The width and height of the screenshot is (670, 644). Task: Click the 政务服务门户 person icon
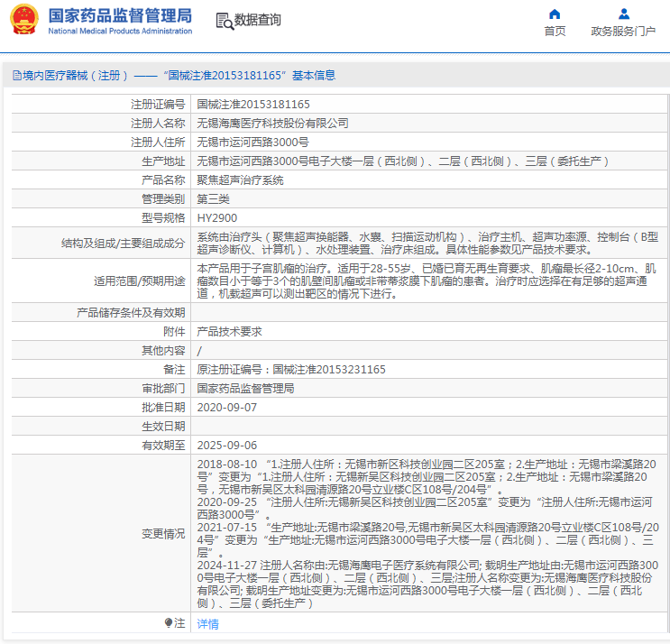coord(623,14)
